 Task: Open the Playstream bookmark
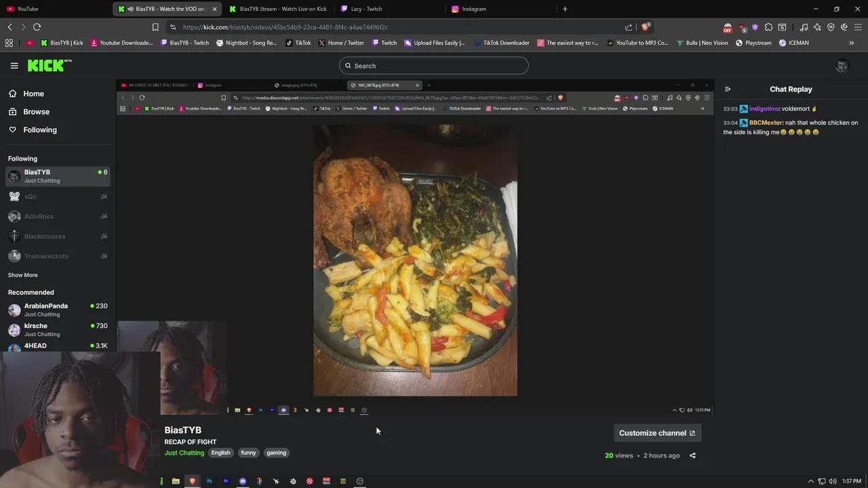753,43
